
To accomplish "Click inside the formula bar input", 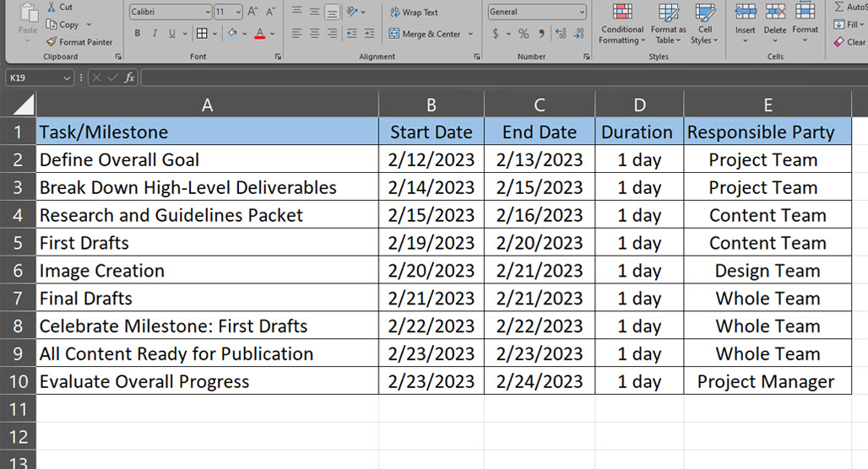I will click(x=504, y=78).
